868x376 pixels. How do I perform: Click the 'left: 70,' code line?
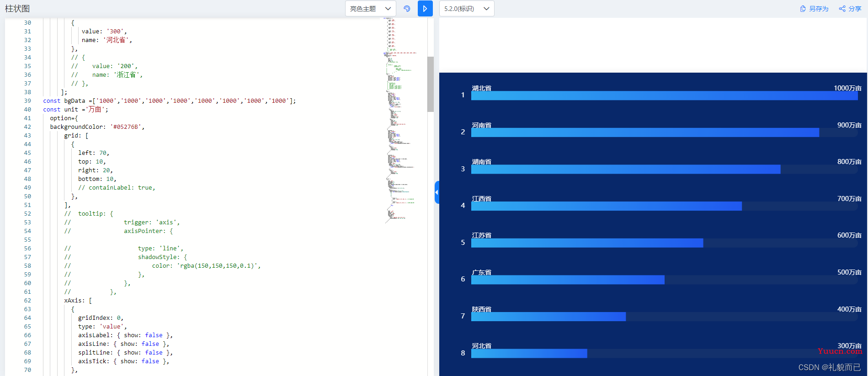coord(94,153)
